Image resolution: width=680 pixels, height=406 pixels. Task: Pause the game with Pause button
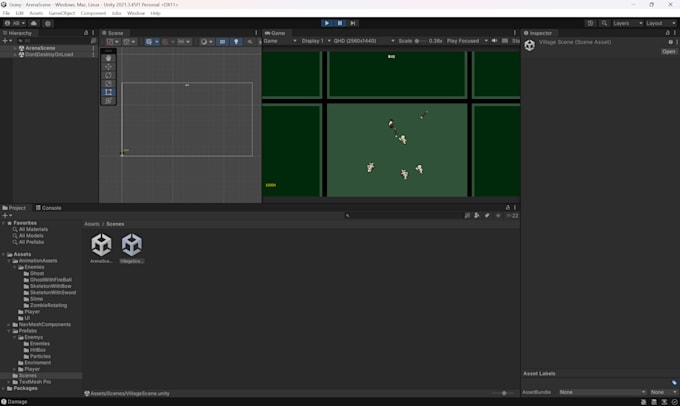[x=340, y=23]
